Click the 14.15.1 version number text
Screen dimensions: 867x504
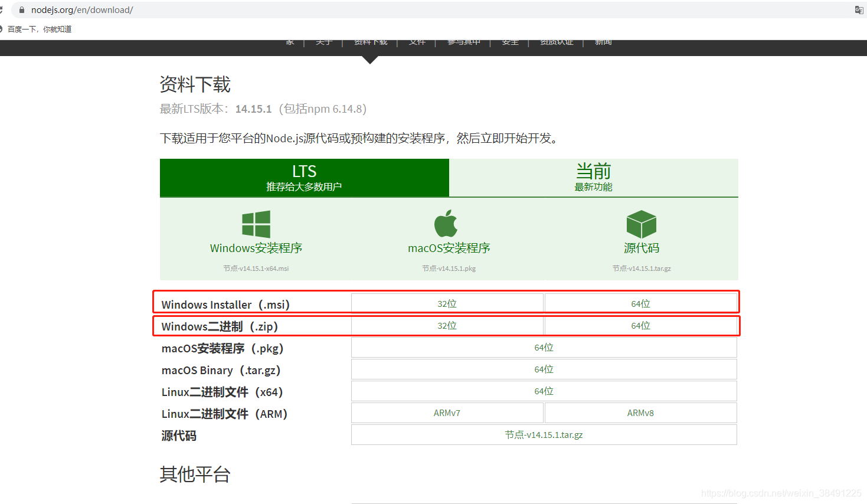click(253, 109)
